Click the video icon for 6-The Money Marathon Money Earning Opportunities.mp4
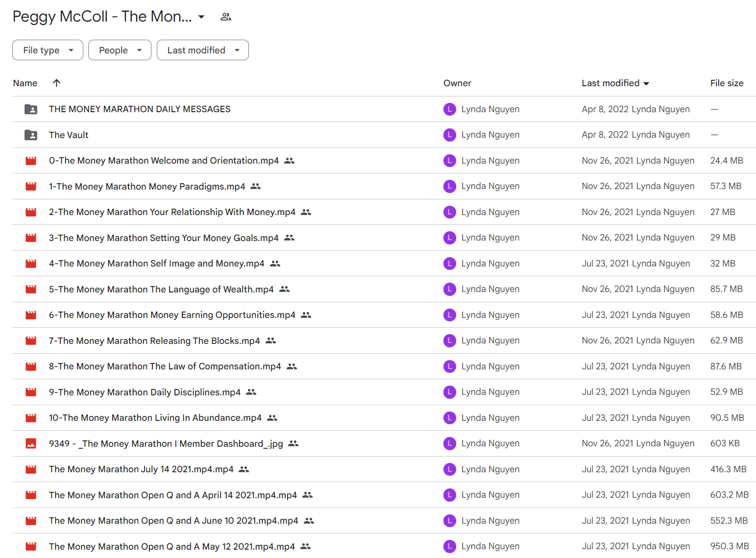Viewport: 756px width, 558px height. (x=31, y=315)
